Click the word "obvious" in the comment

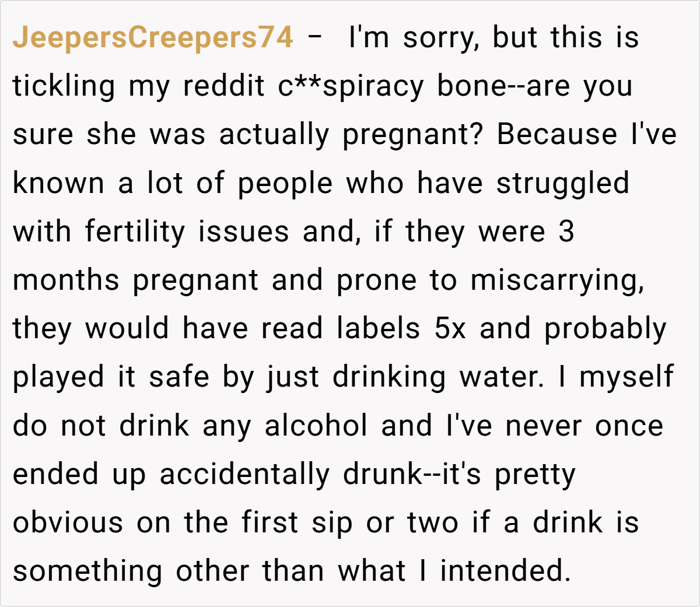[x=68, y=522]
